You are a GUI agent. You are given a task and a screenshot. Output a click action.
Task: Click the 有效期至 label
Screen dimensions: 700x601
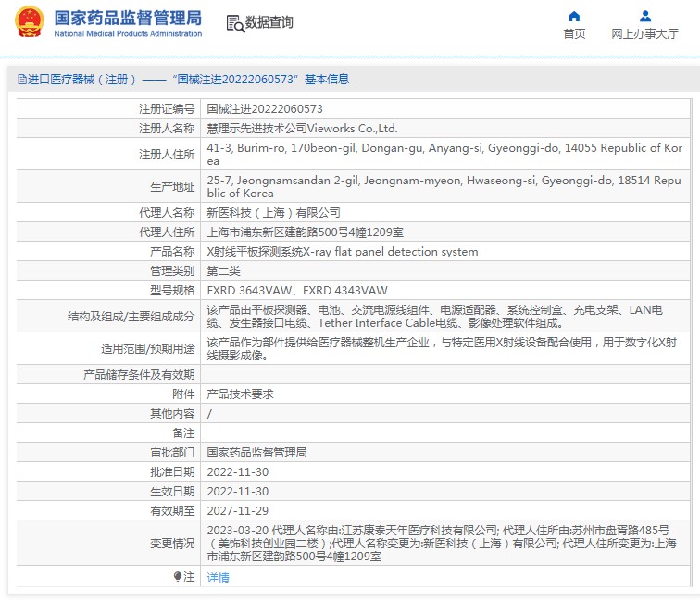coord(172,511)
